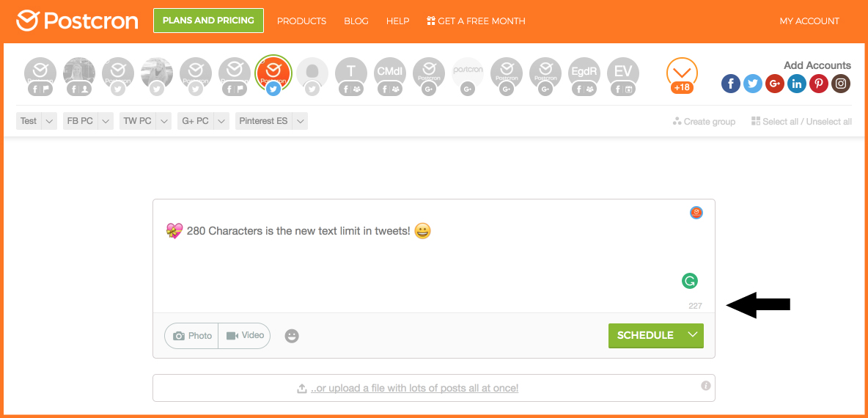Open the SCHEDULE button dropdown arrow
Image resolution: width=868 pixels, height=418 pixels.
pos(693,335)
